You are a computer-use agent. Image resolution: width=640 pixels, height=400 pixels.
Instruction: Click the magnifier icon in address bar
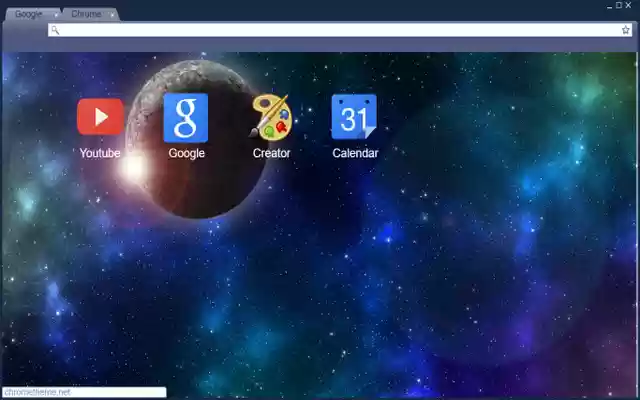coord(56,30)
